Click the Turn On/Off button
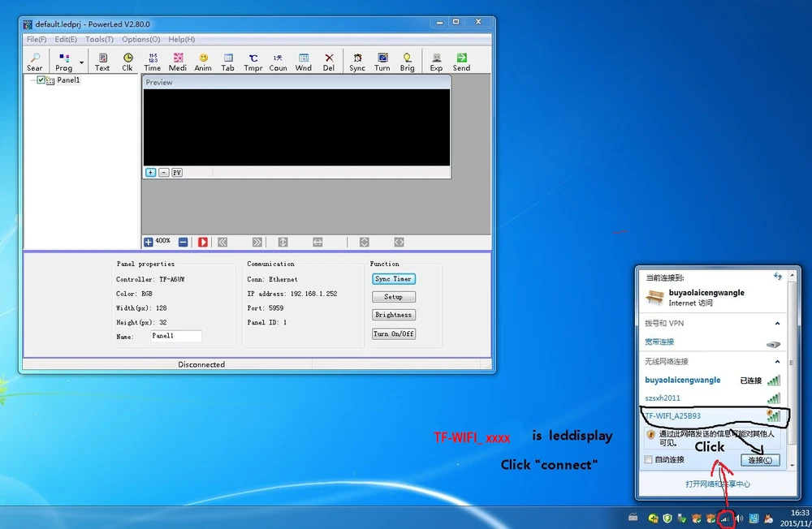The height and width of the screenshot is (529, 812). pos(394,333)
